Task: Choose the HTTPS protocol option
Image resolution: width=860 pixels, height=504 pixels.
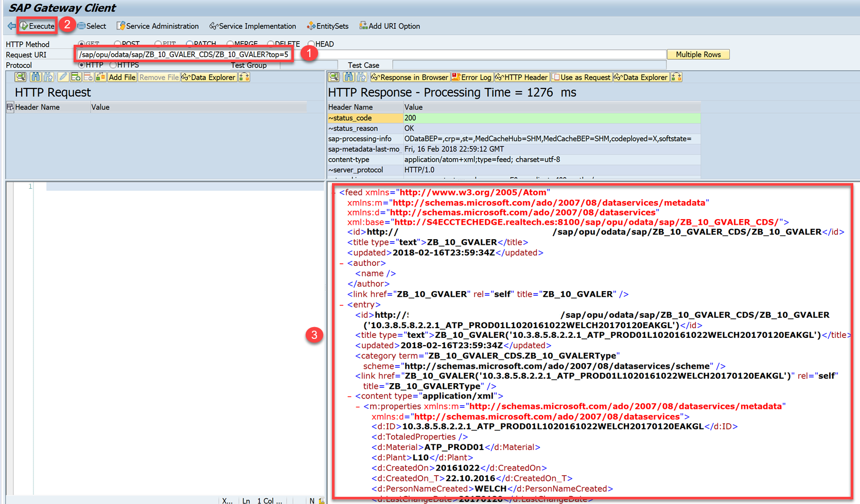Action: [113, 65]
